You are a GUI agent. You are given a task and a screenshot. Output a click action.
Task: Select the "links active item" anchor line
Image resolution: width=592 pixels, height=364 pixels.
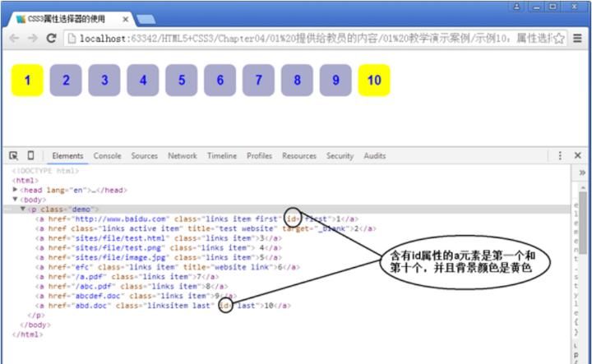206,228
